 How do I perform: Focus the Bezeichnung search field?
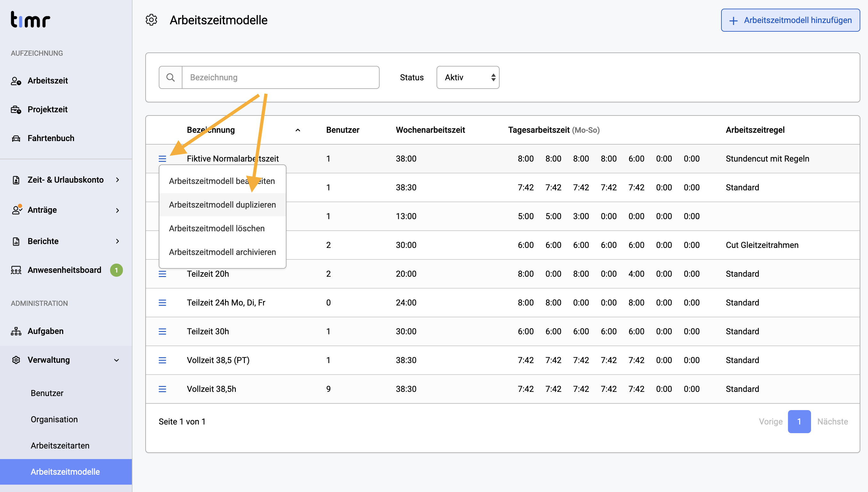(281, 77)
